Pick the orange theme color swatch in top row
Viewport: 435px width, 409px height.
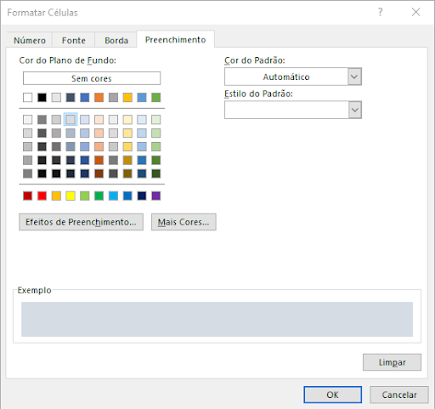pyautogui.click(x=99, y=97)
